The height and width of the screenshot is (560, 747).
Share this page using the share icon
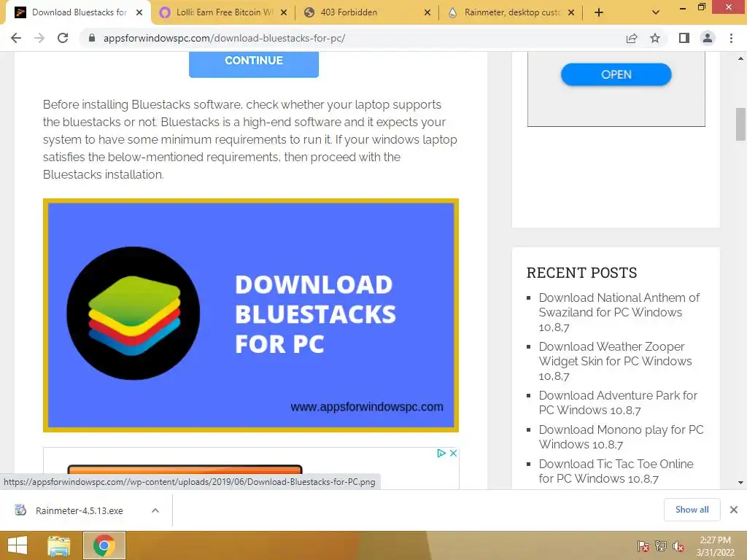632,38
